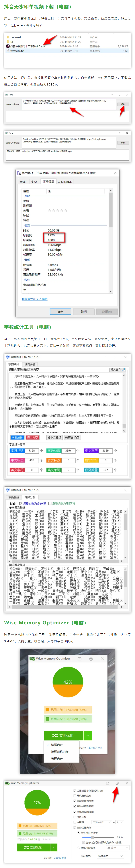Click the mail icon in the 27% Wise window
The width and height of the screenshot is (135, 868).
(107, 783)
